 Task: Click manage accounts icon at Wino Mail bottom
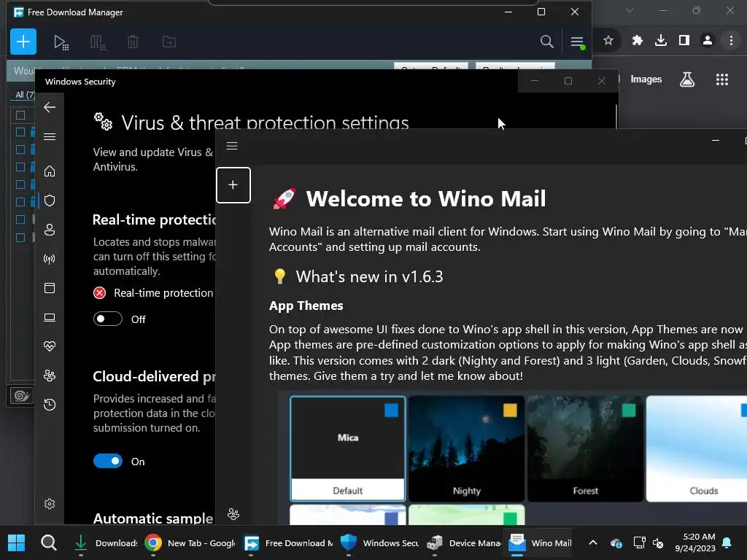point(233,514)
